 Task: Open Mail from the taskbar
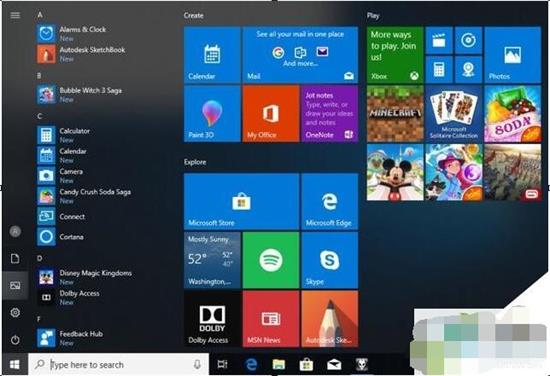(x=334, y=364)
